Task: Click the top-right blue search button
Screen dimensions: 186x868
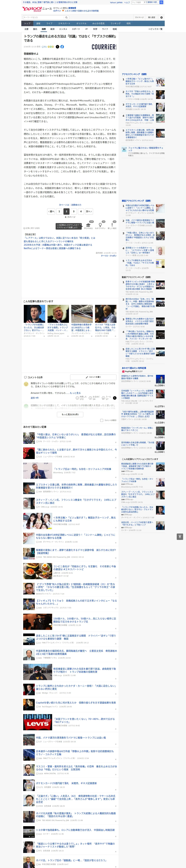Action: 161,2
